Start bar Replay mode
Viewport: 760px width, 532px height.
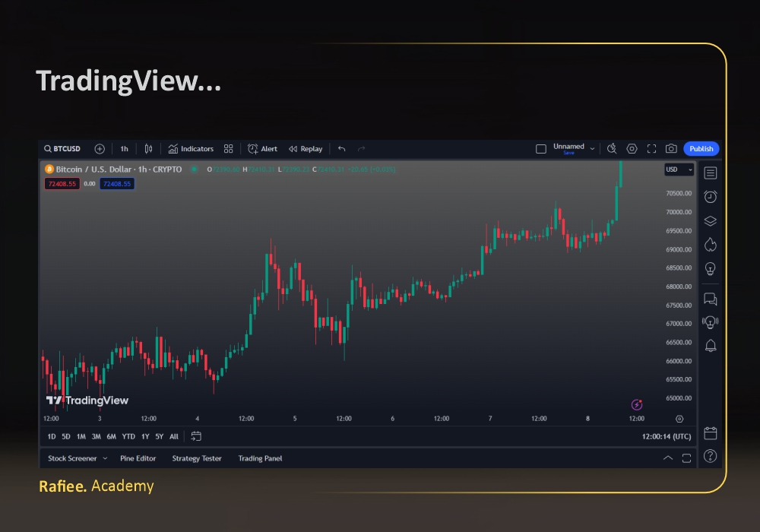(306, 149)
